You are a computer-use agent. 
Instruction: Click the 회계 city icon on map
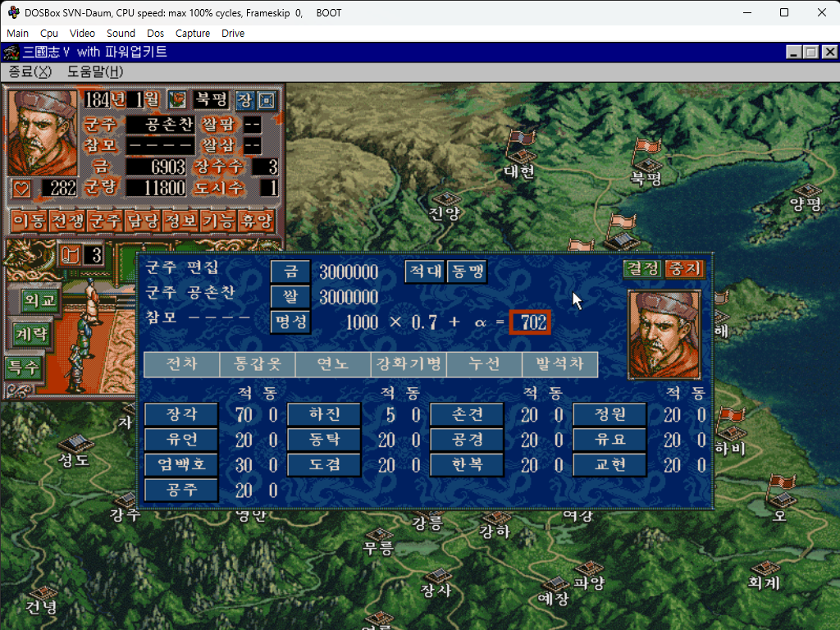pos(765,568)
